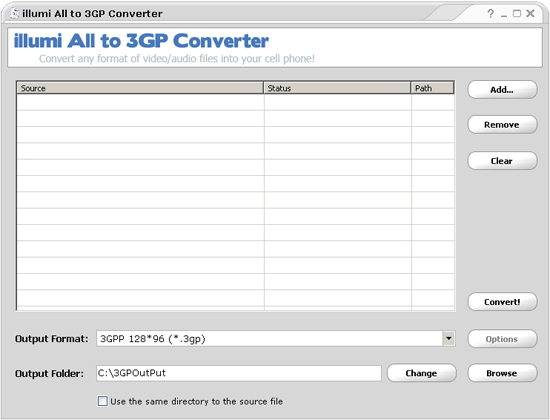The width and height of the screenshot is (550, 420).
Task: Sort by the Source column header
Action: coord(140,88)
